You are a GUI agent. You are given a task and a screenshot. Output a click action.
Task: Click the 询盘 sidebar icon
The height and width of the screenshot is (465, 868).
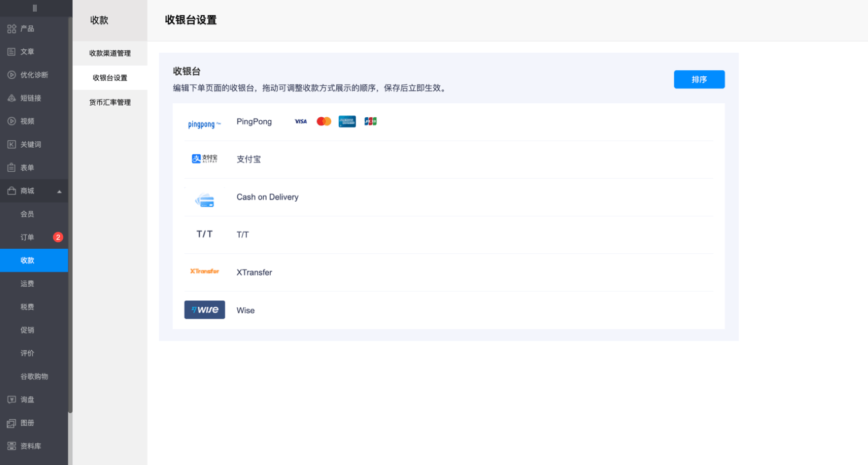(x=11, y=399)
